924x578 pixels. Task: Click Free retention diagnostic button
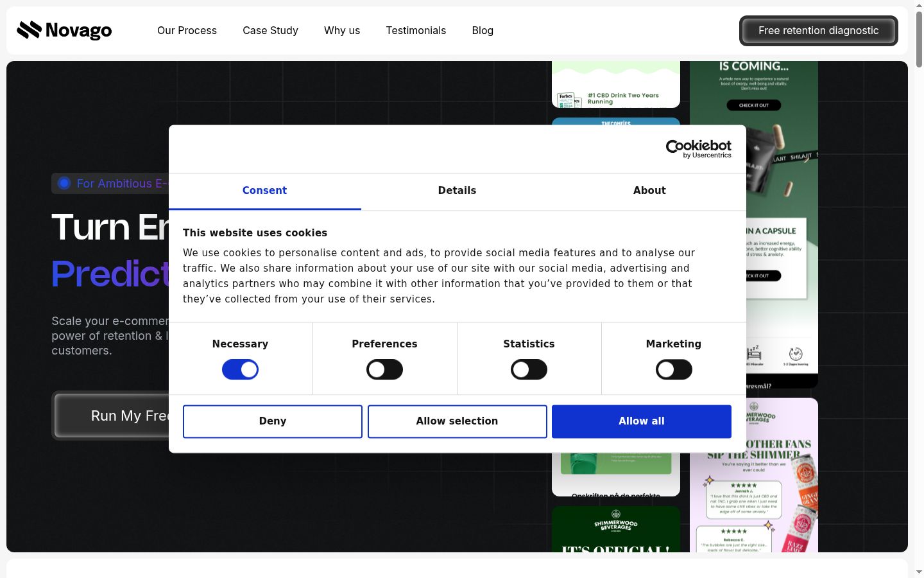coord(818,31)
